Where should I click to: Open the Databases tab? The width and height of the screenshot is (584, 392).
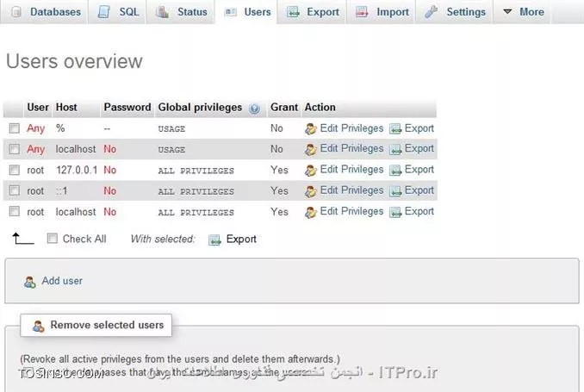pyautogui.click(x=44, y=11)
